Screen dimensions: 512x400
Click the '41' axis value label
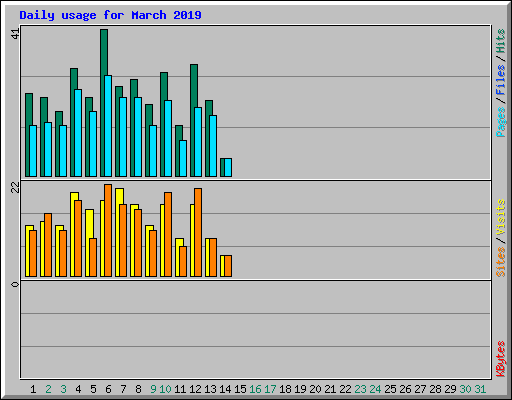tap(15, 34)
